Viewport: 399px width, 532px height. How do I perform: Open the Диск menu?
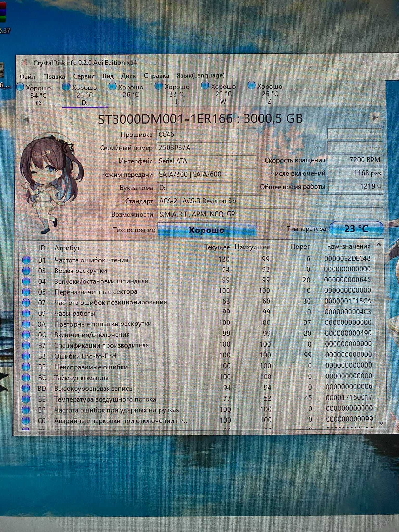pyautogui.click(x=129, y=76)
